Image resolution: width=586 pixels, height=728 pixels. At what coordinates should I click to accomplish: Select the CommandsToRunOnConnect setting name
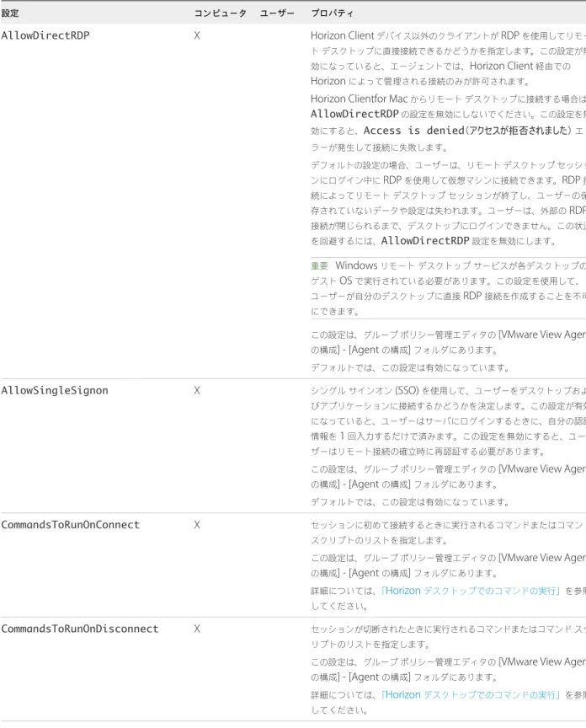(x=70, y=525)
